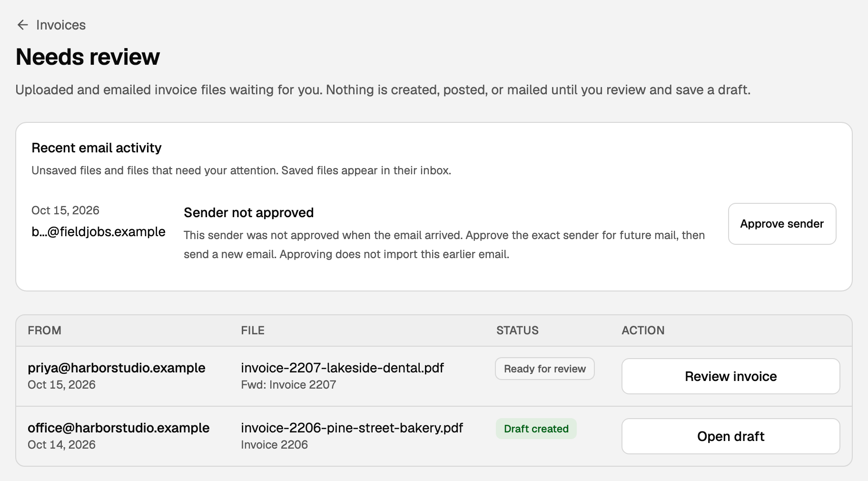
Task: Click the FROM column header
Action: point(44,331)
